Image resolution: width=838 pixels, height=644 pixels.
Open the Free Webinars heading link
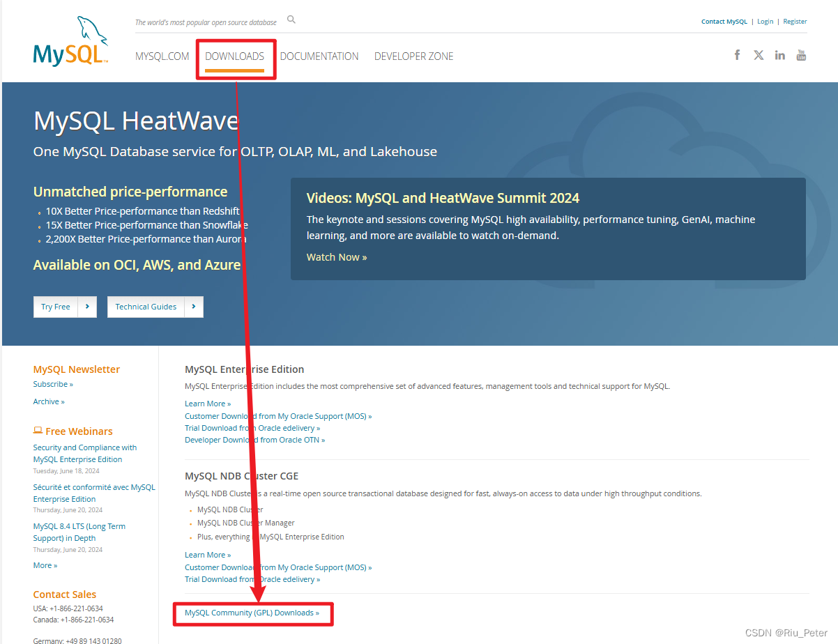[x=79, y=431]
